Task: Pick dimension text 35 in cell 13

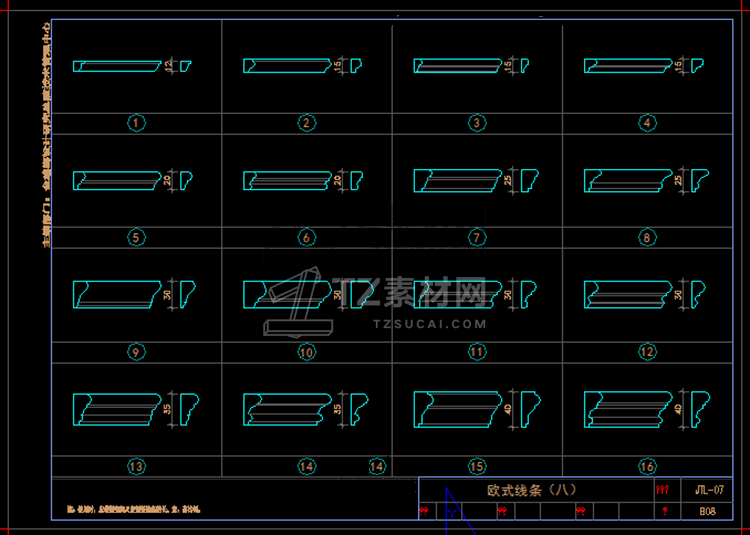Action: (167, 409)
